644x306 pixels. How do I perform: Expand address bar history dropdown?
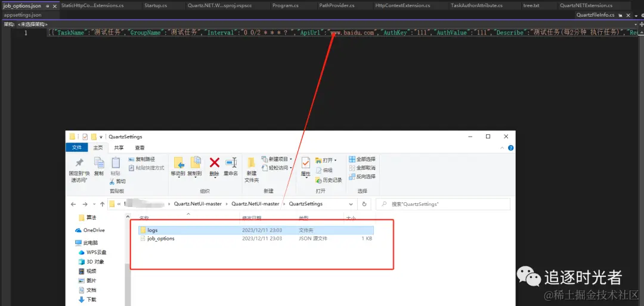351,204
